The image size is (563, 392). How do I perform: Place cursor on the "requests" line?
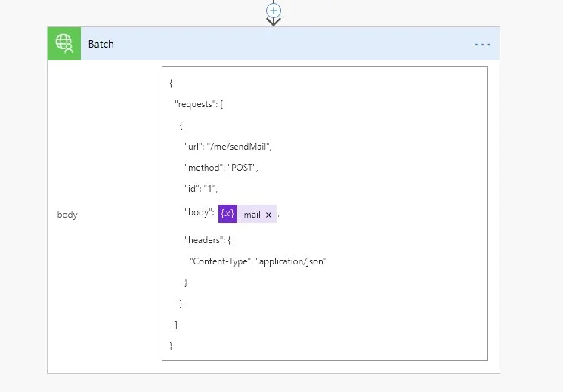click(x=198, y=104)
